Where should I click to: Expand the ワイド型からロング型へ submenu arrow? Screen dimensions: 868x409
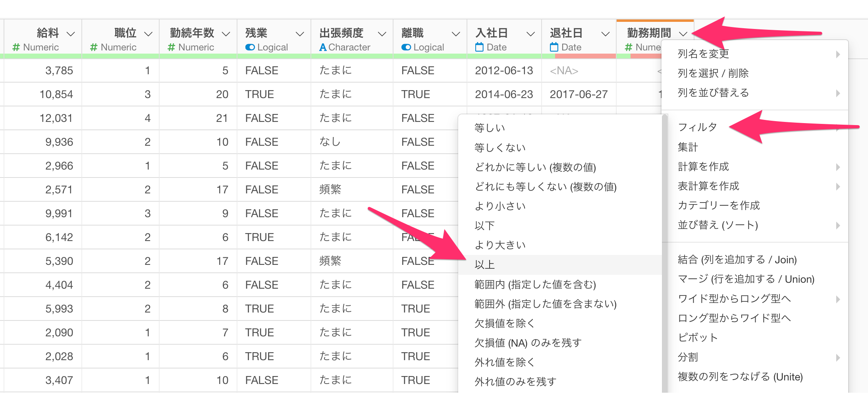click(x=838, y=299)
